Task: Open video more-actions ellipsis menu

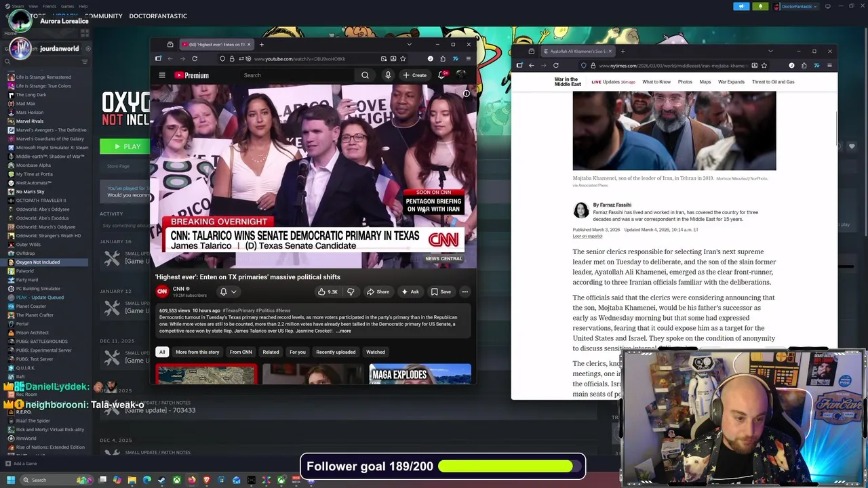Action: coord(465,292)
